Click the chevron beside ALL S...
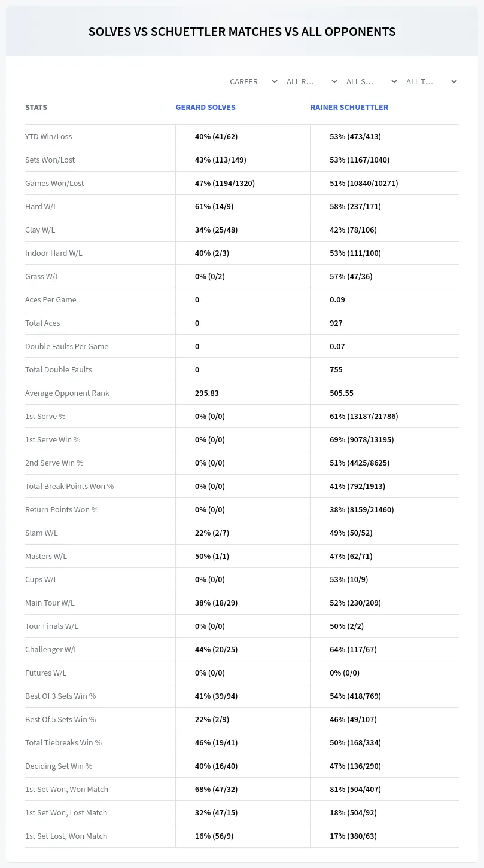Viewport: 484px width, 868px height. 394,81
